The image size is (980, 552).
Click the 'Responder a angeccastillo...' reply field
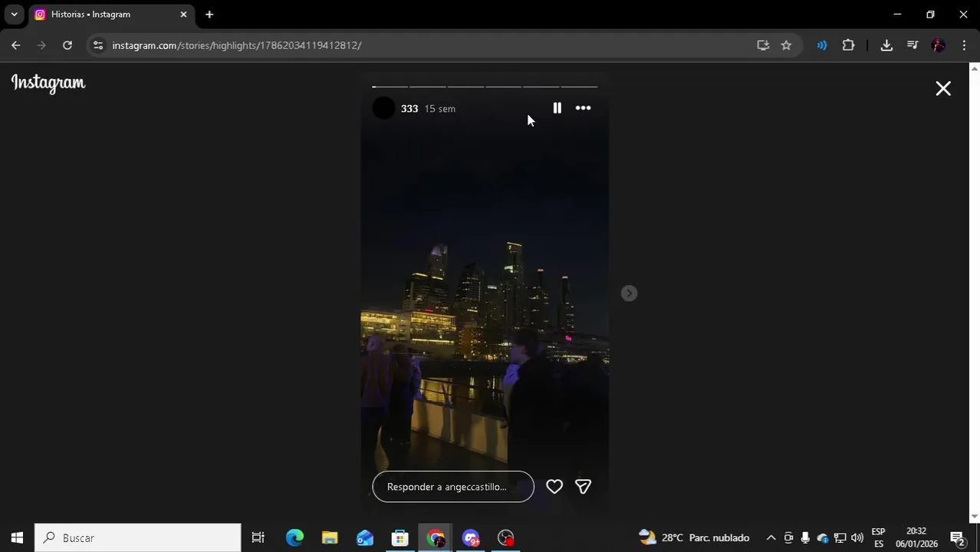453,487
